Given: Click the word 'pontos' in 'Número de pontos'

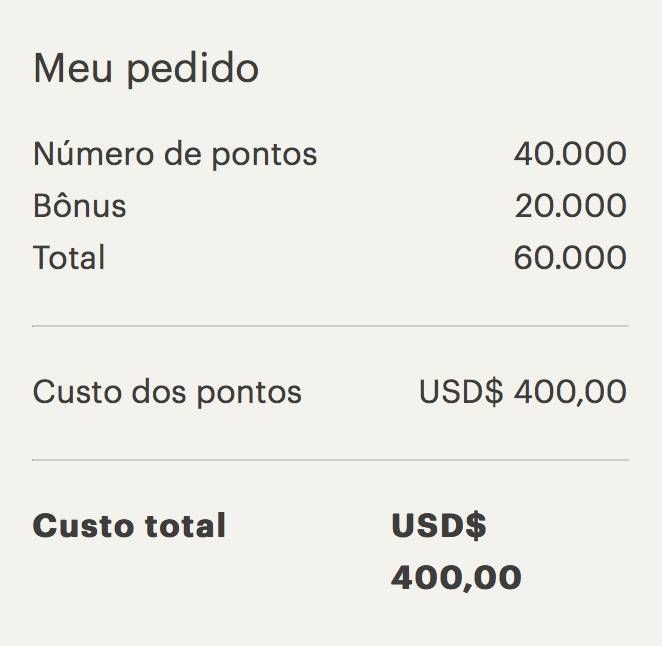Looking at the screenshot, I should (x=264, y=156).
